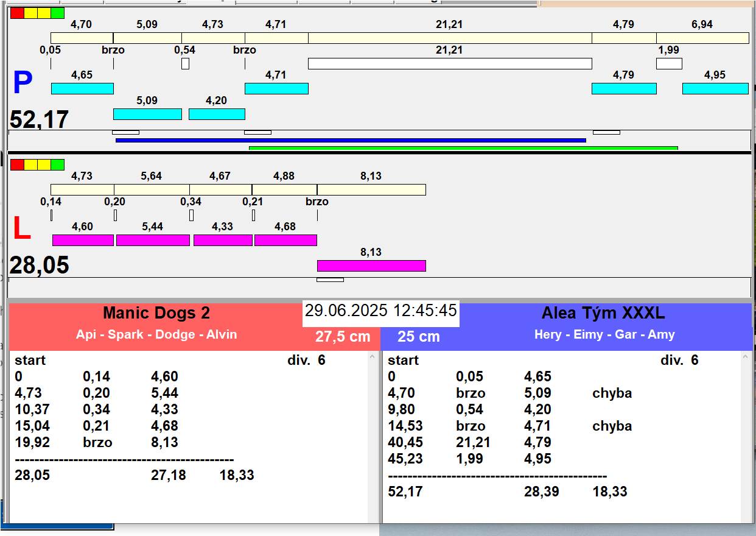756x536 pixels.
Task: Click chyba in the 14,53 brzo row
Action: click(612, 426)
